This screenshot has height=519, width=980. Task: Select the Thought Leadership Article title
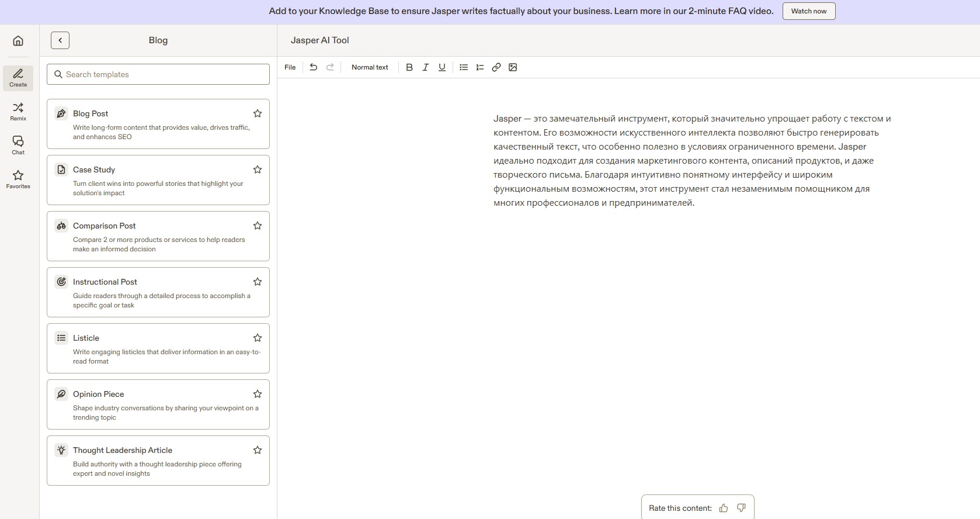123,450
